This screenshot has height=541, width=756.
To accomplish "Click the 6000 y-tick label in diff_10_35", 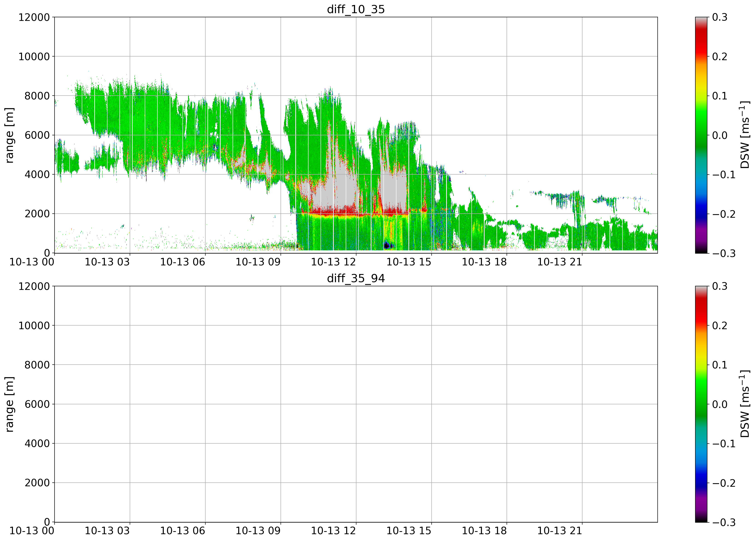I will (37, 135).
